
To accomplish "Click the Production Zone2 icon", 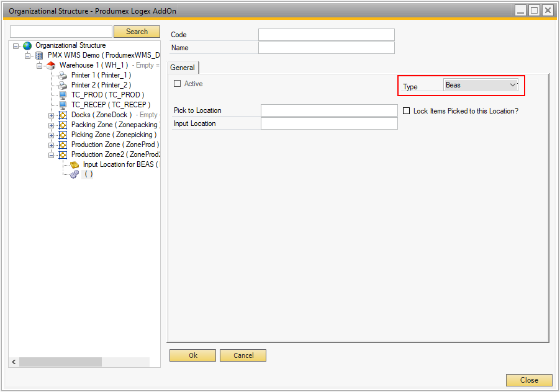I will (63, 155).
